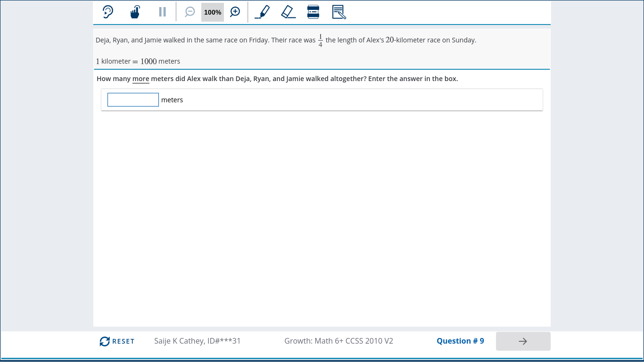Open the line reader tool
The height and width of the screenshot is (362, 644).
click(x=313, y=12)
